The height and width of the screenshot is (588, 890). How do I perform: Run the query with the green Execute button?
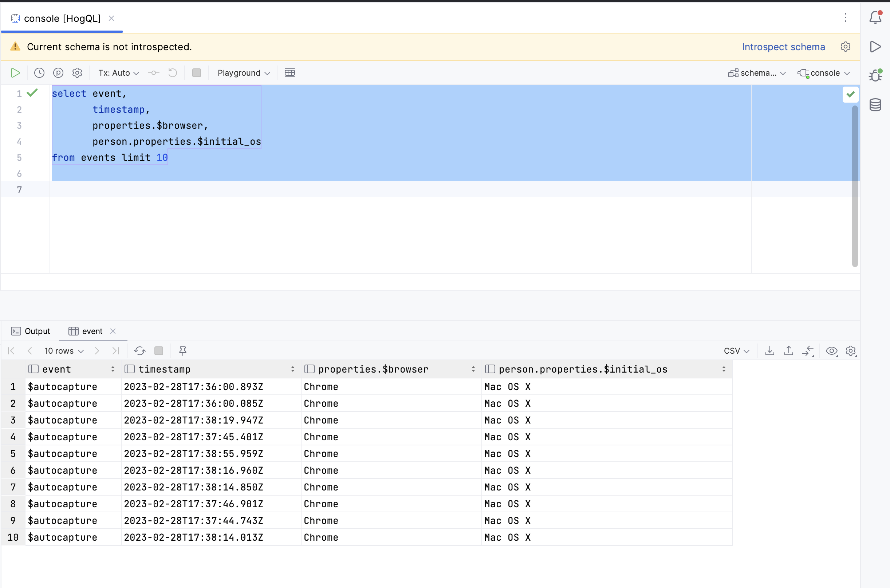(x=15, y=73)
